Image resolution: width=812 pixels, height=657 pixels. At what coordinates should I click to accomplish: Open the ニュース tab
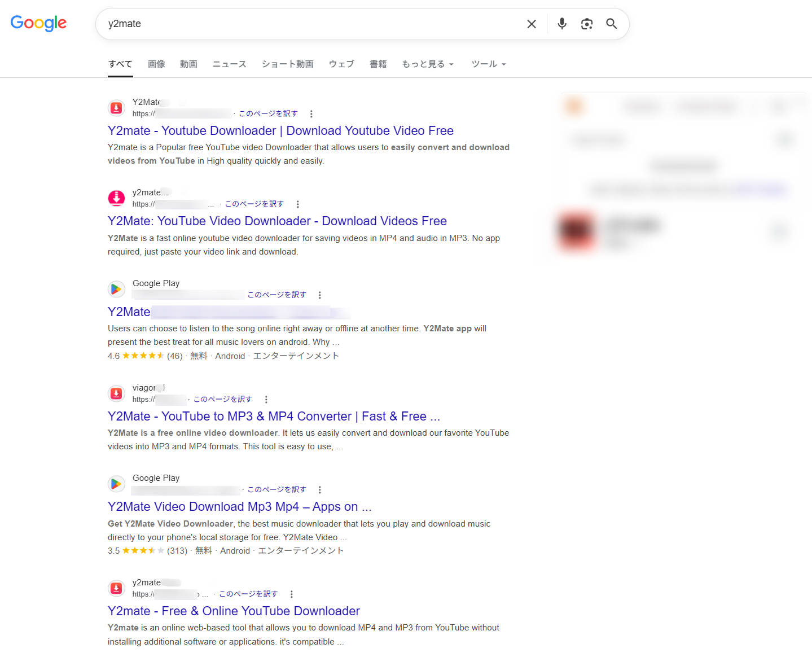coord(229,64)
